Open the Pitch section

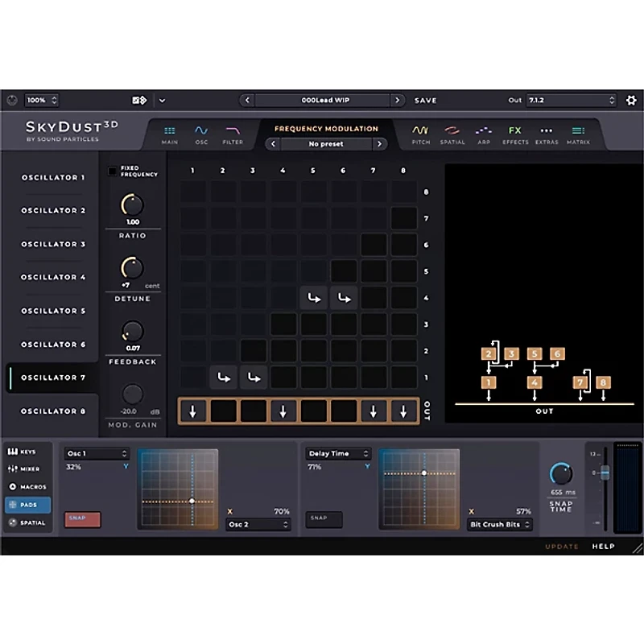point(419,134)
